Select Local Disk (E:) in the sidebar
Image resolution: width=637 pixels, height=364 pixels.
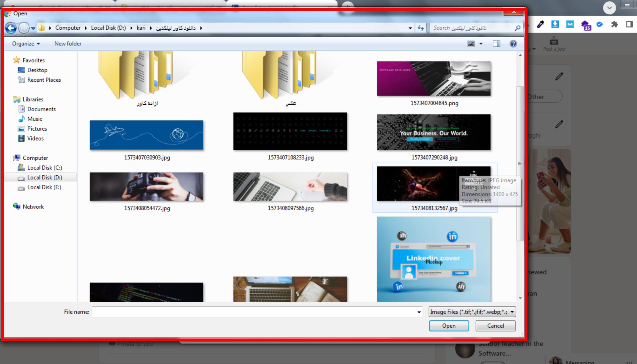44,187
